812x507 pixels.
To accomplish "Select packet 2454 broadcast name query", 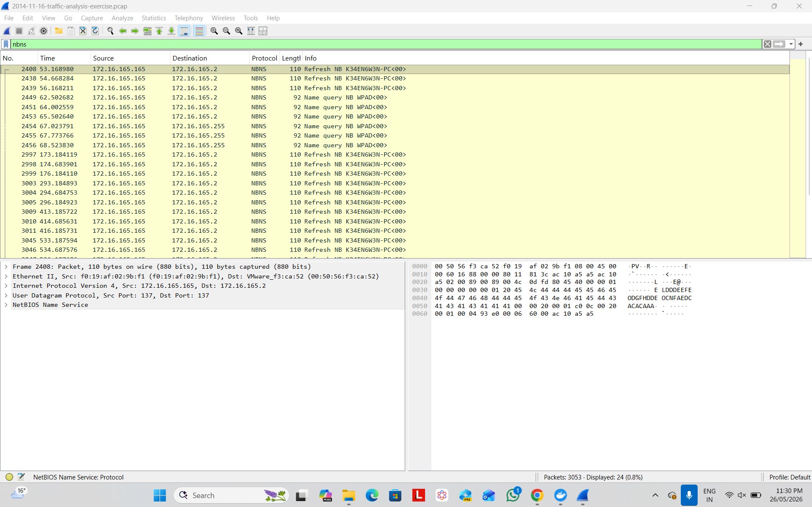I will pos(395,126).
